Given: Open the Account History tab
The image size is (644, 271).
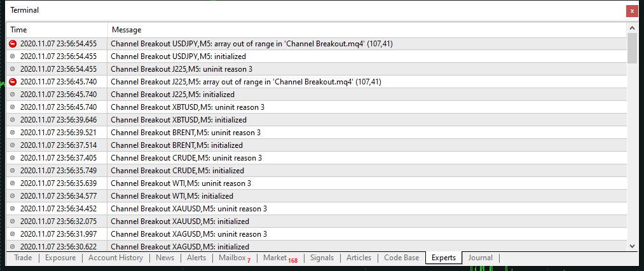Looking at the screenshot, I should coord(116,258).
